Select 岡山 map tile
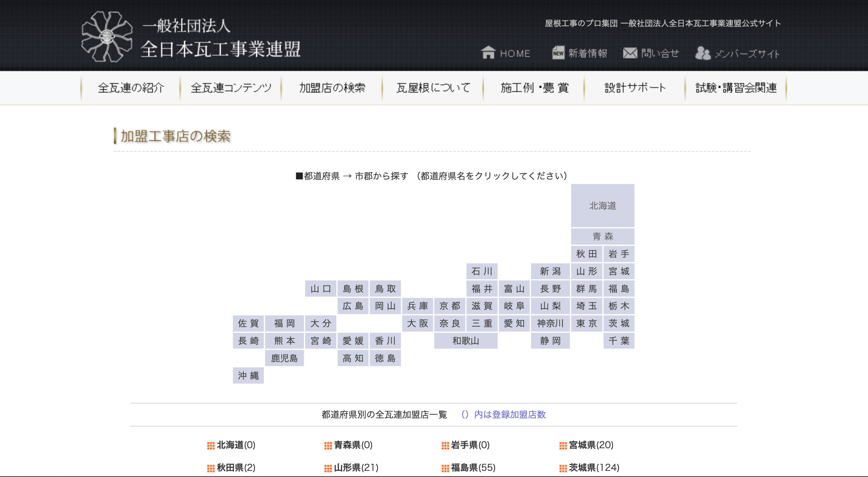This screenshot has height=477, width=868. pos(385,306)
